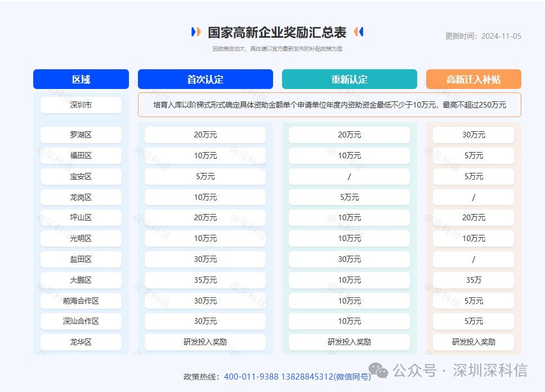Select the 首次认定 column header
This screenshot has height=392, width=545.
pos(205,79)
